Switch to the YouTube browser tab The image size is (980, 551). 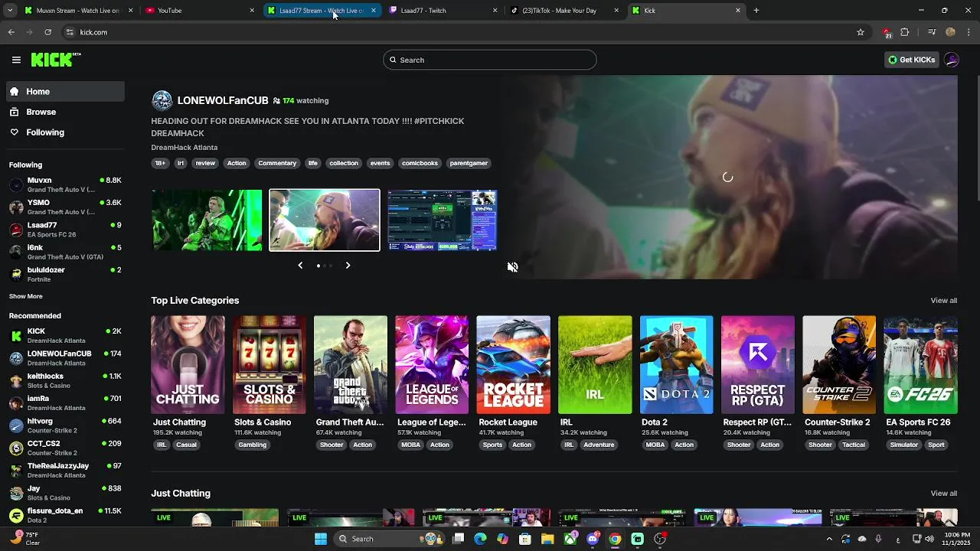click(201, 11)
